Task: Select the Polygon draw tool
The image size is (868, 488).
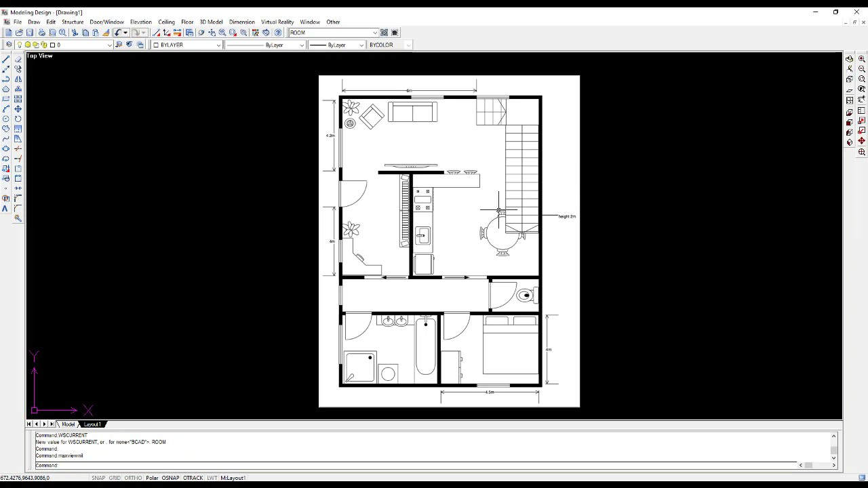Action: click(x=6, y=89)
